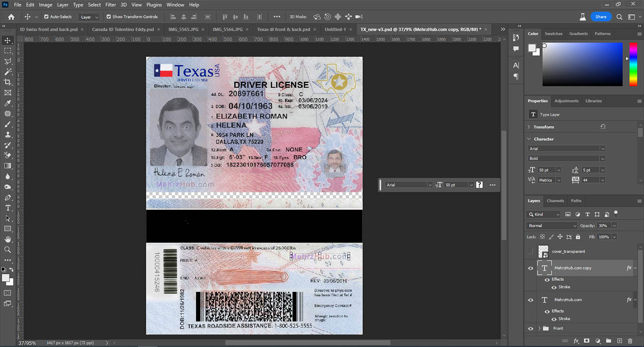Click the Home icon in options bar
The image size is (644, 347).
click(11, 17)
